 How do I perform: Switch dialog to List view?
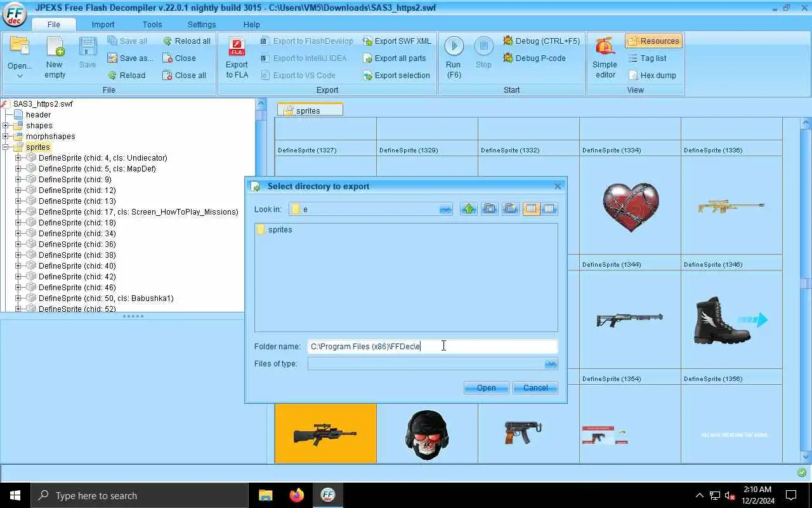(x=532, y=209)
